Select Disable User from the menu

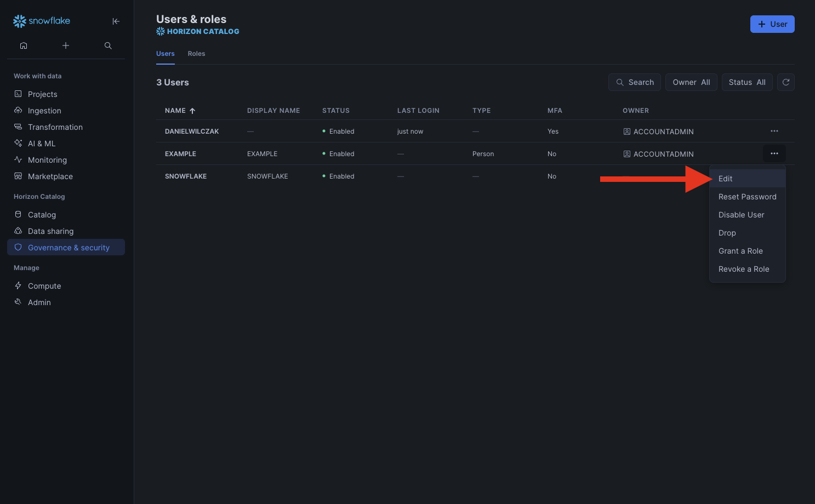(741, 215)
